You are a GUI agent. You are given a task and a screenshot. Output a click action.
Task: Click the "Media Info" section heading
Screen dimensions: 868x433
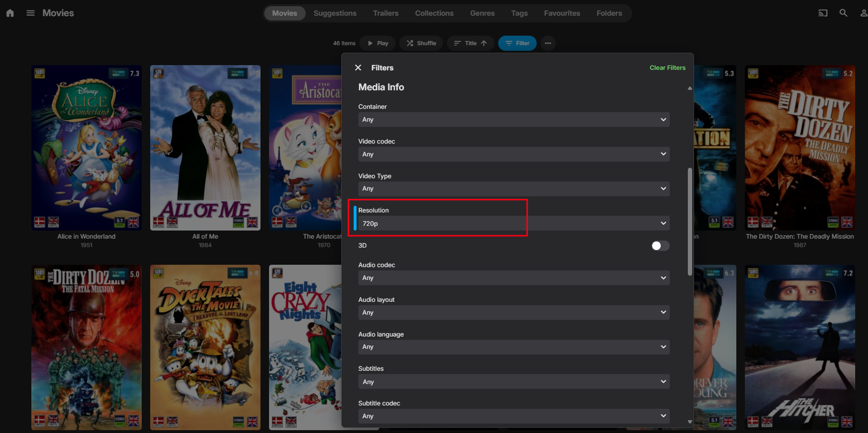381,87
